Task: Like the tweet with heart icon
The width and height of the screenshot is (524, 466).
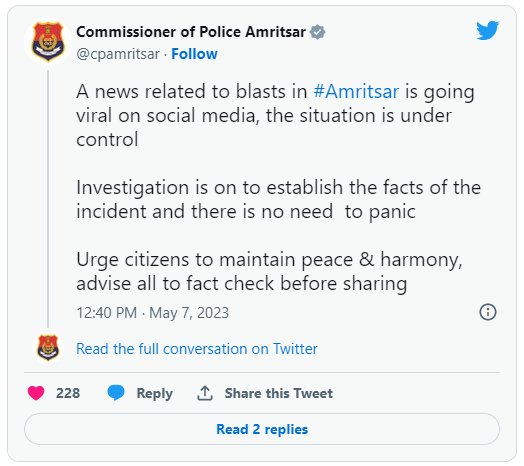Action: point(36,393)
